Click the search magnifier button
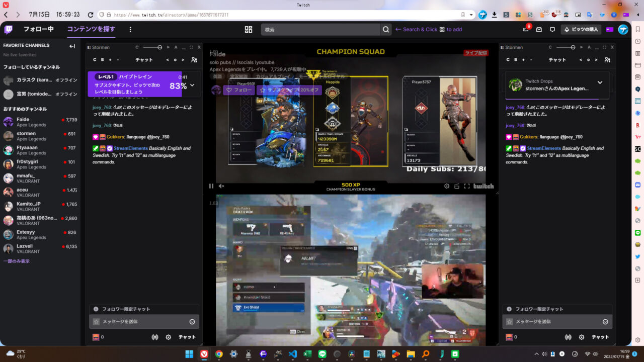The height and width of the screenshot is (362, 644). point(386,29)
